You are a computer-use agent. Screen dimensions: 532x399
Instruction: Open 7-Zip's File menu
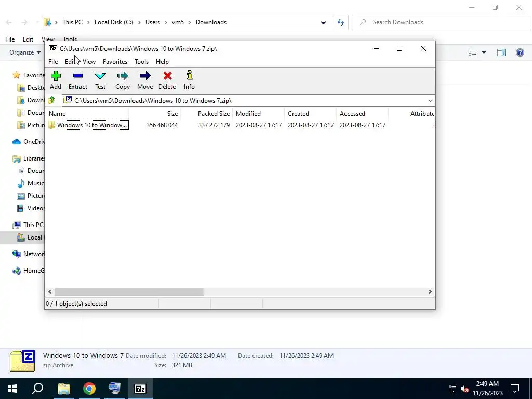pos(53,62)
